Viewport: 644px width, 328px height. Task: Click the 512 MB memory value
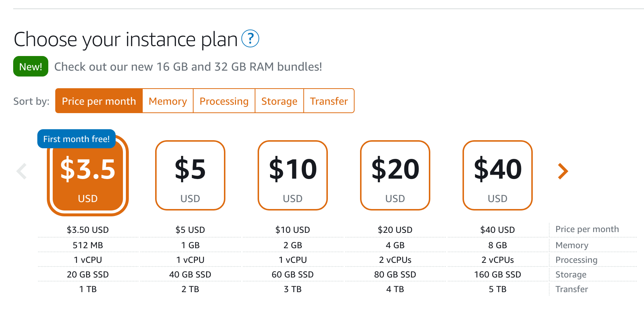(88, 245)
